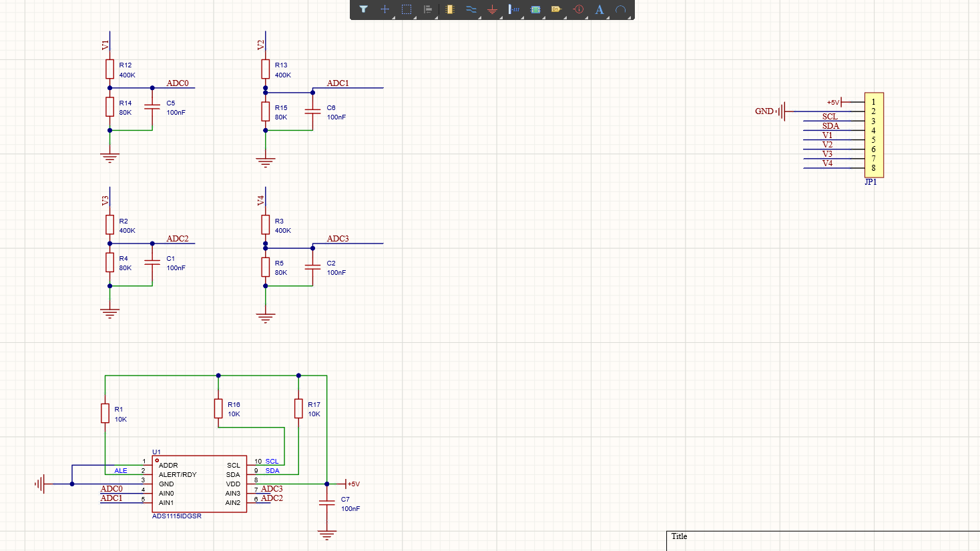The width and height of the screenshot is (980, 551).
Task: Select the signal harness tool
Action: pos(513,9)
